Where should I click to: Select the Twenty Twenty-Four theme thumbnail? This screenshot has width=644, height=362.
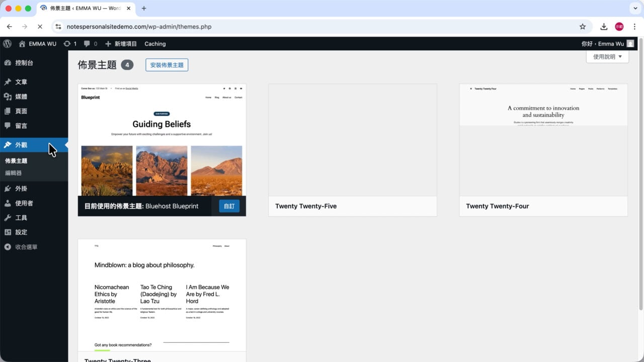pyautogui.click(x=543, y=140)
